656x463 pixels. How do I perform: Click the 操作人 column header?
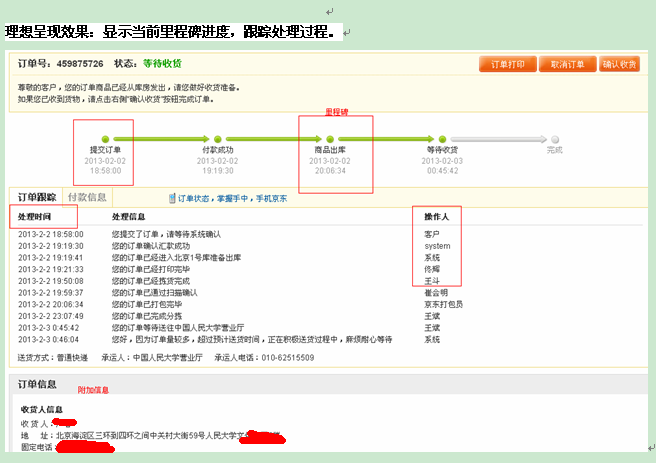click(437, 217)
